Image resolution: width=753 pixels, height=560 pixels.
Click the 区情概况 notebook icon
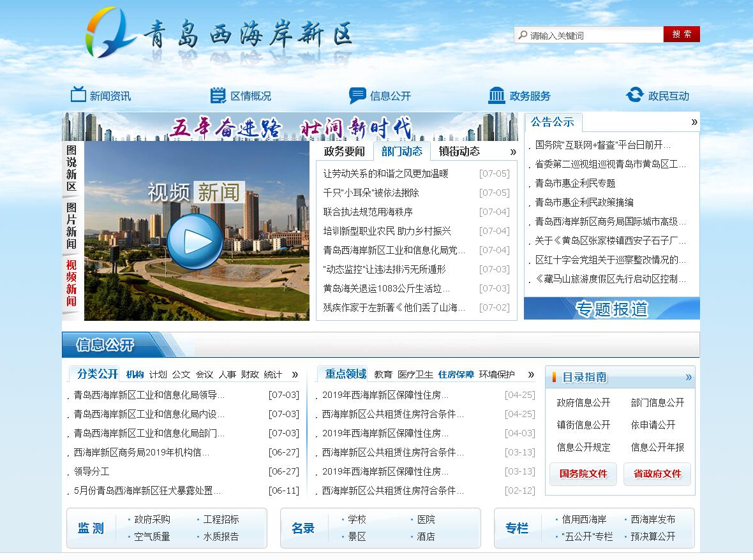point(218,96)
